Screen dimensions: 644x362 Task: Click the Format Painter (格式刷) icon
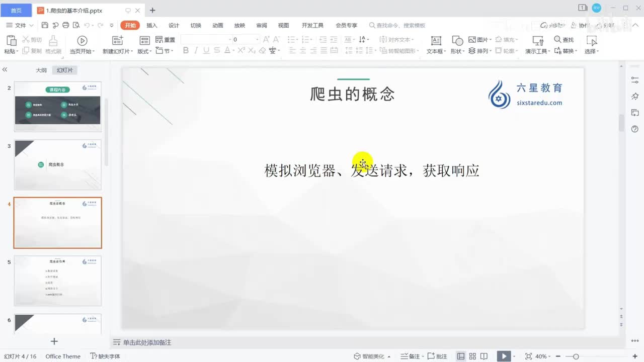click(x=53, y=41)
